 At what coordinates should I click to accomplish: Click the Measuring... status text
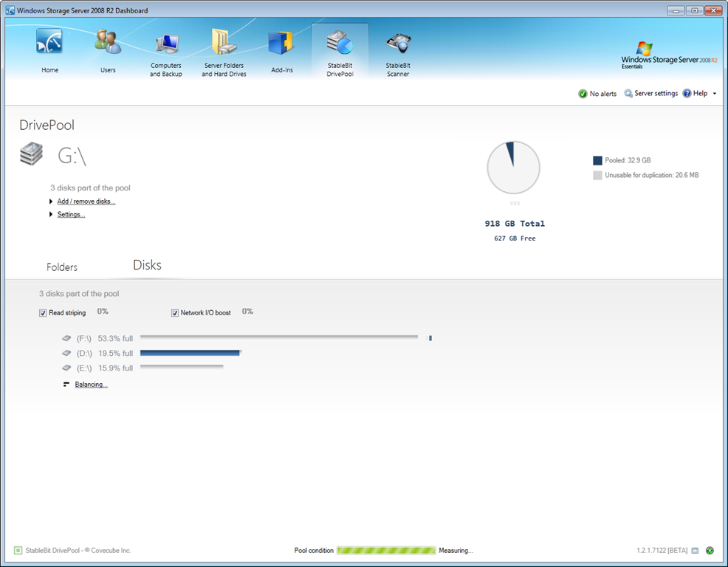coord(456,550)
